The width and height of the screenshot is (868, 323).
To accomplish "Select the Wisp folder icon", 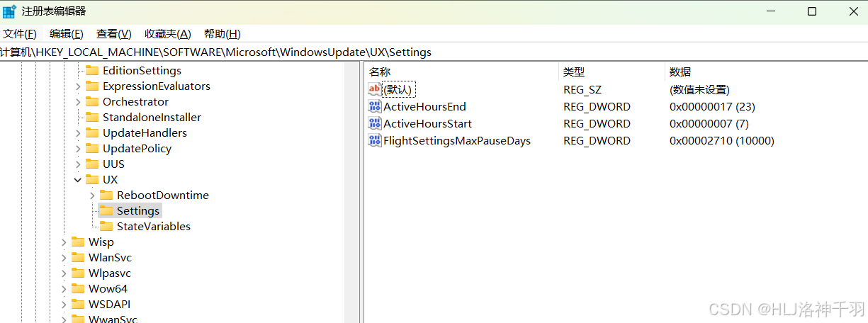I will (78, 242).
